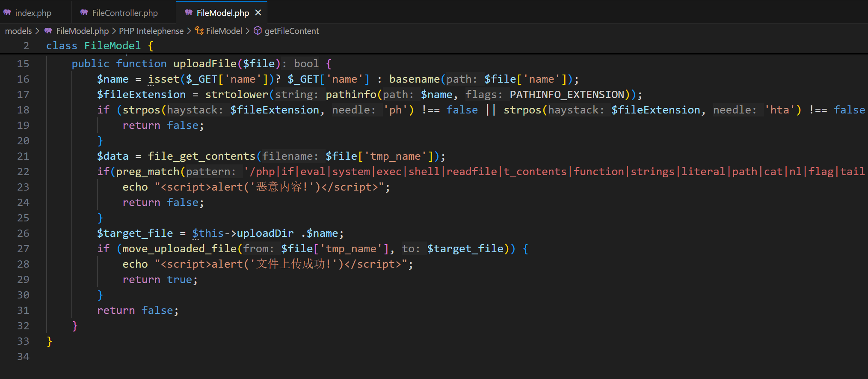Open the models folder breadcrumb
This screenshot has width=868, height=379.
click(18, 31)
